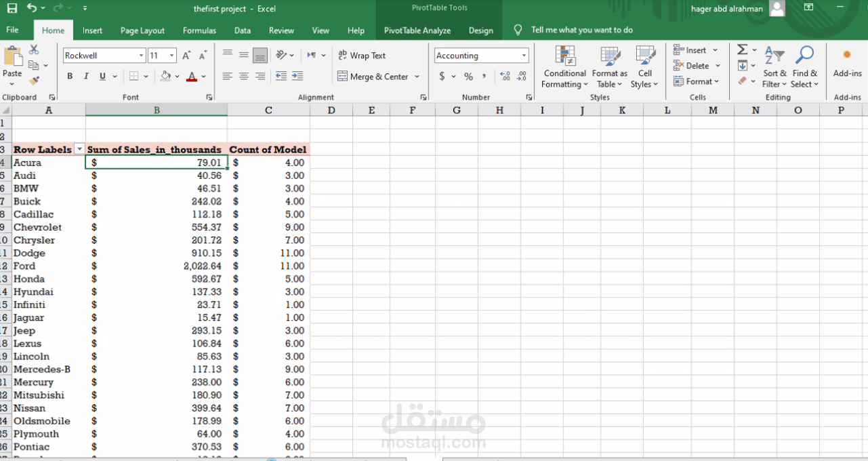Toggle Middle Align for cells
This screenshot has height=461, width=868.
pos(244,55)
